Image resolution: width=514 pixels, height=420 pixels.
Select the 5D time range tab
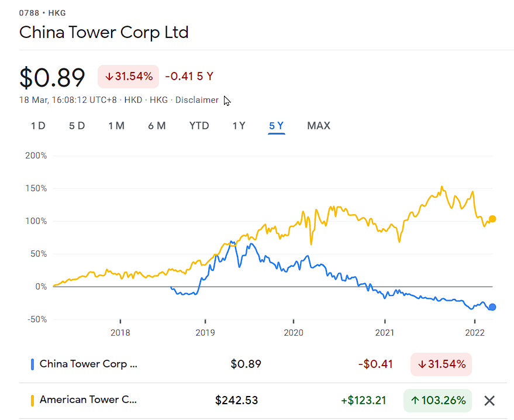(77, 126)
